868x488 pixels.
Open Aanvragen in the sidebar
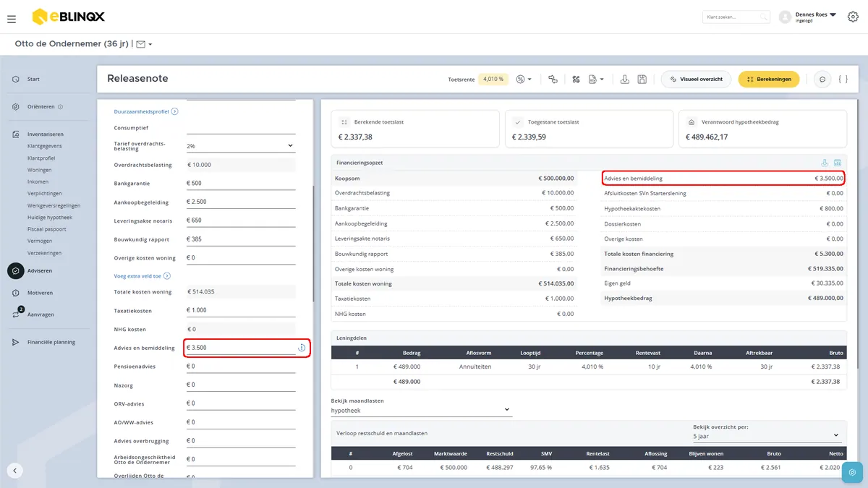pos(41,314)
